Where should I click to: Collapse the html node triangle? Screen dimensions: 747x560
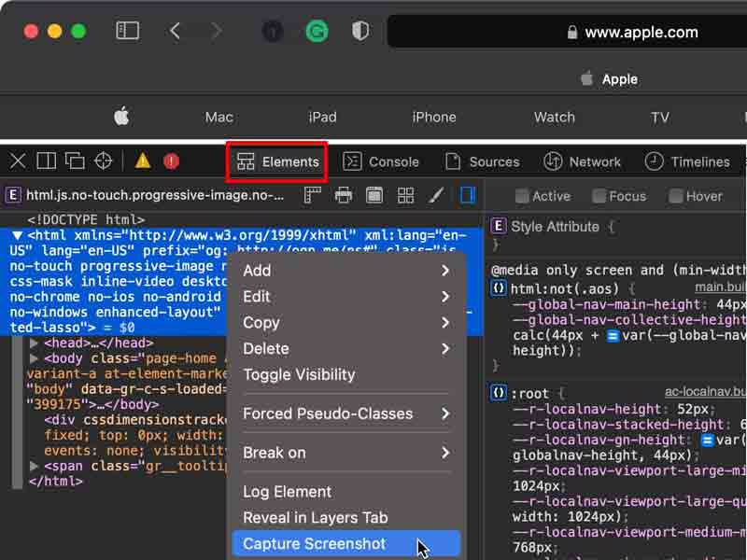click(x=17, y=235)
